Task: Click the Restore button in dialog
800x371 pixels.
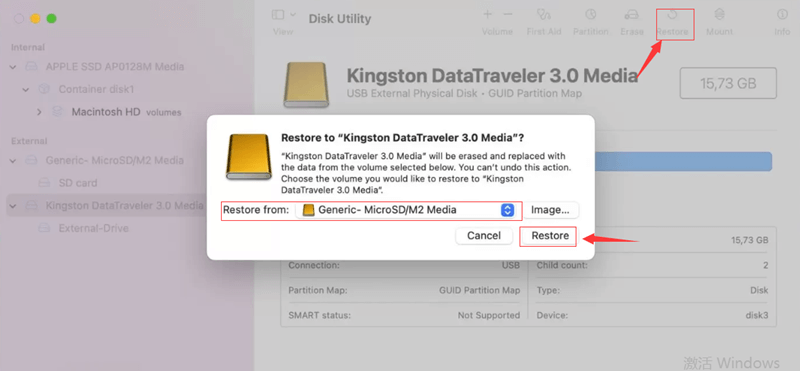Action: click(549, 236)
